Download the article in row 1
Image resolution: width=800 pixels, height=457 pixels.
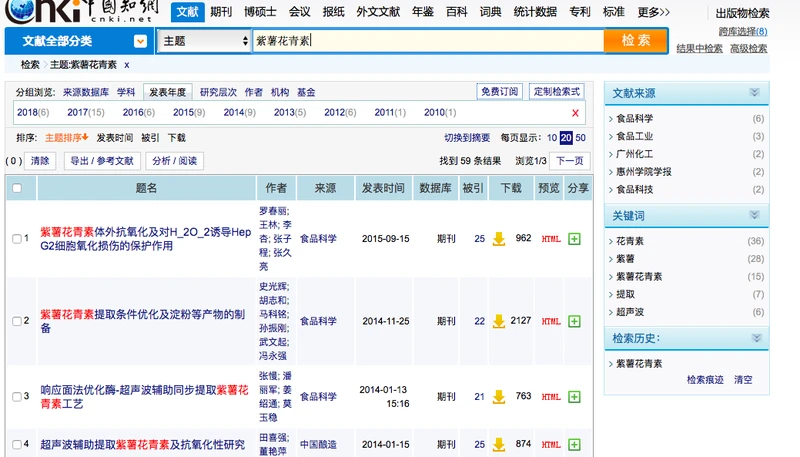pyautogui.click(x=499, y=239)
